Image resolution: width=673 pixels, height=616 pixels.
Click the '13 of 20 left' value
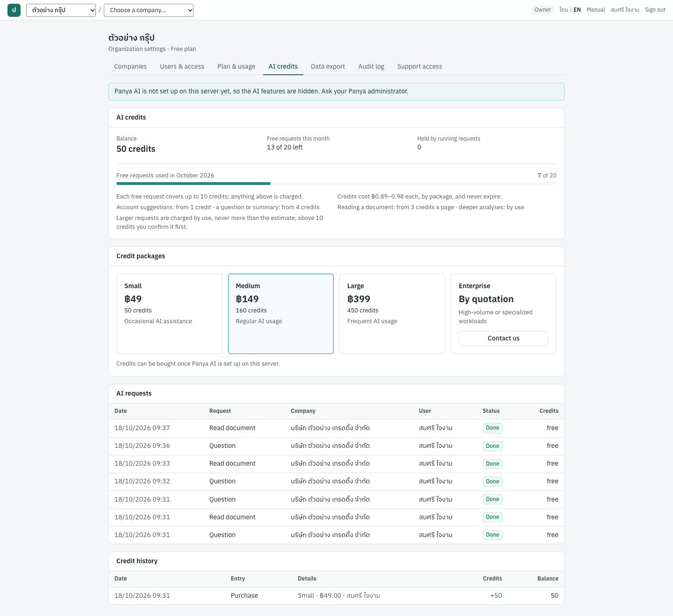(285, 148)
